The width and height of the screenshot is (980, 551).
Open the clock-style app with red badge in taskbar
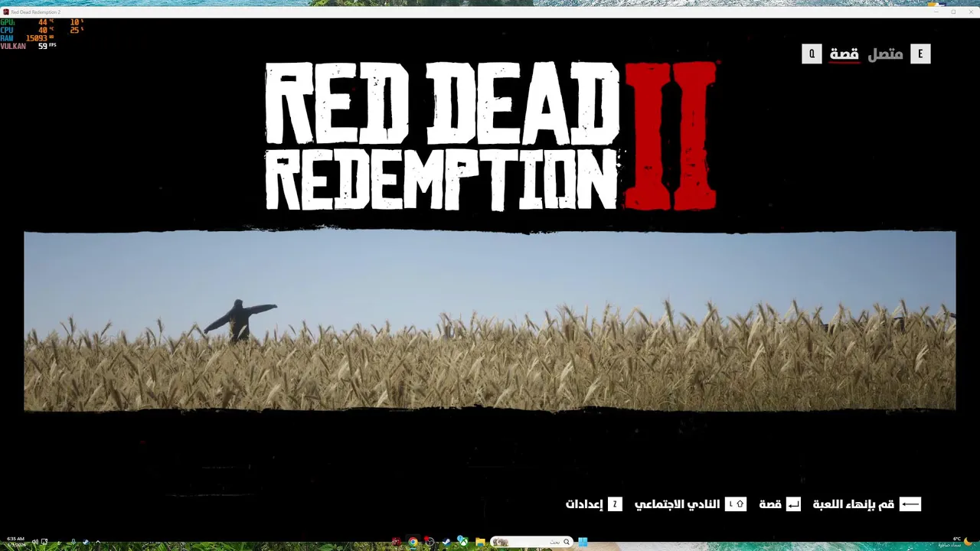[430, 542]
